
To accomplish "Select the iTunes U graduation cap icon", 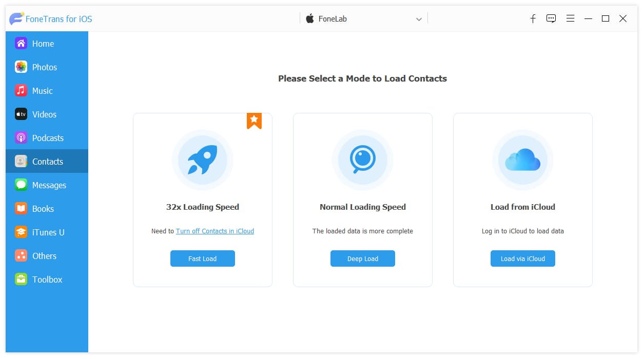I will click(21, 232).
